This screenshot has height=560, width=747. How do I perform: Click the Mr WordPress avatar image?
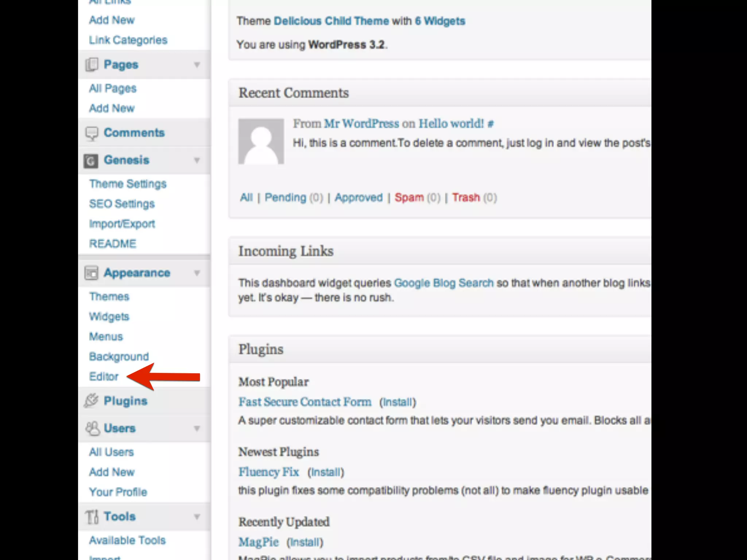[261, 141]
